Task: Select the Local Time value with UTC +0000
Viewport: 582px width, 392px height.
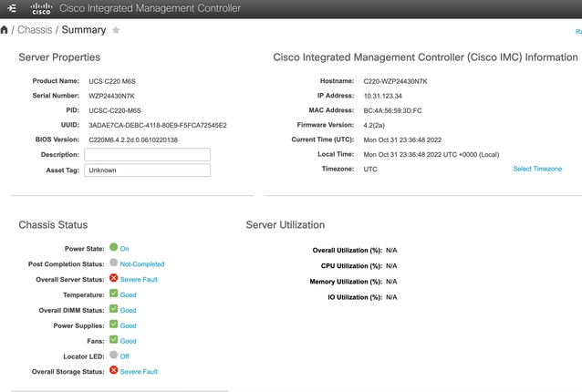Action: [431, 155]
